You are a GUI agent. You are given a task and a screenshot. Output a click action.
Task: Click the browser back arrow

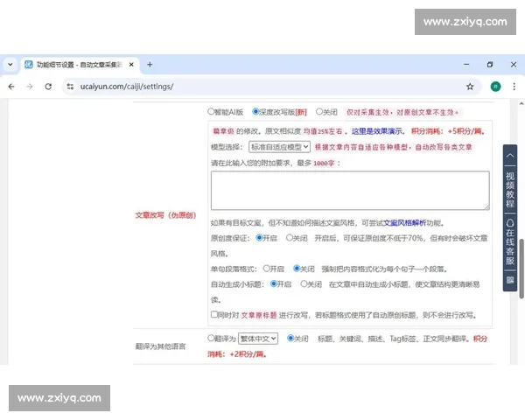pos(10,87)
